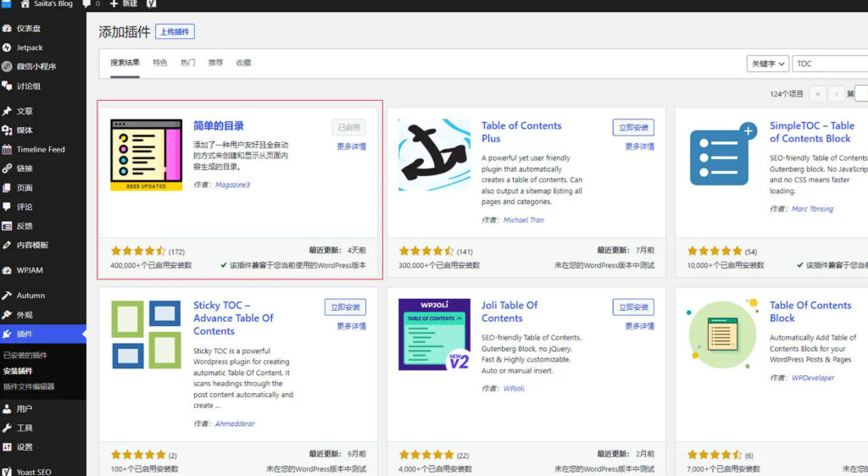Open 更多详情 link for 简单的目录
The height and width of the screenshot is (476, 868).
click(x=351, y=147)
